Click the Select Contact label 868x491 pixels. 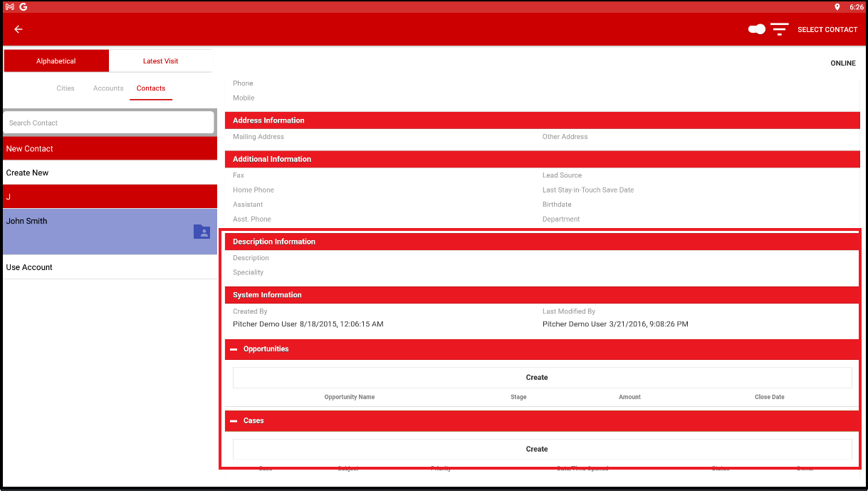click(827, 29)
